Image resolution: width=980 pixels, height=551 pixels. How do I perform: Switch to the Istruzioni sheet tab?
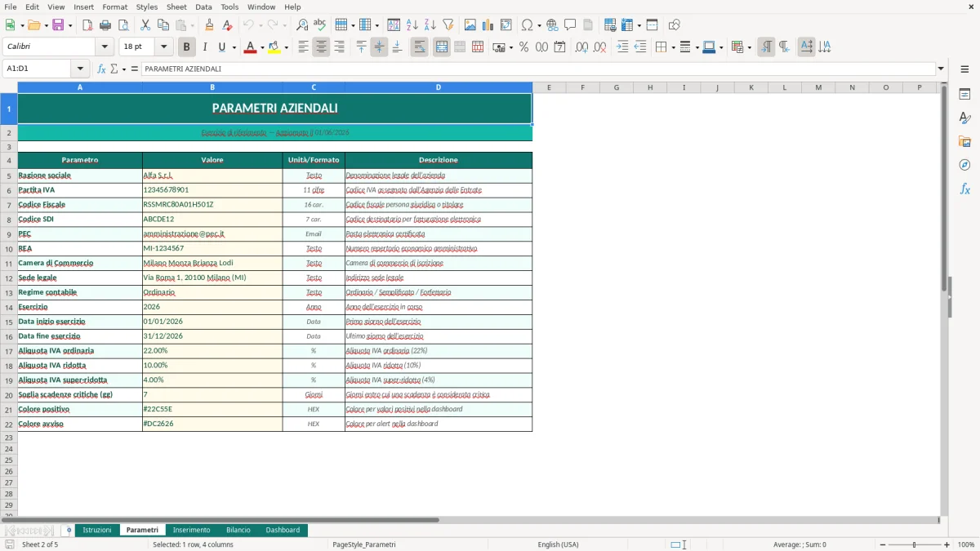point(97,531)
